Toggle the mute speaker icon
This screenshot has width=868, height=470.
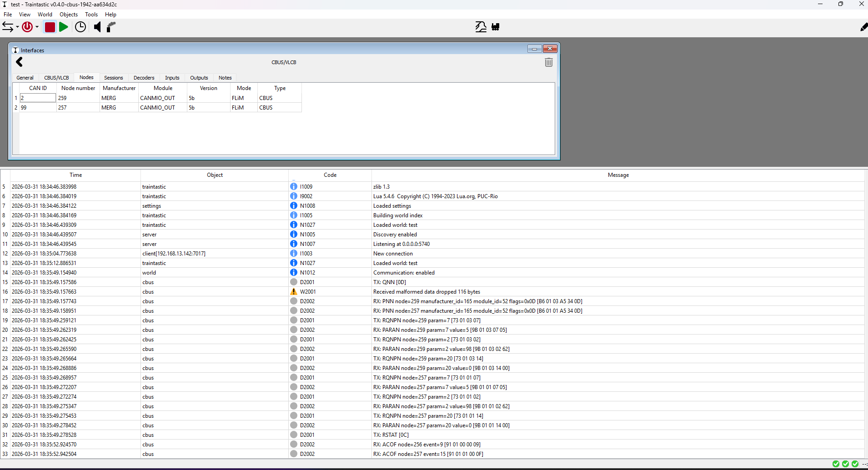97,27
